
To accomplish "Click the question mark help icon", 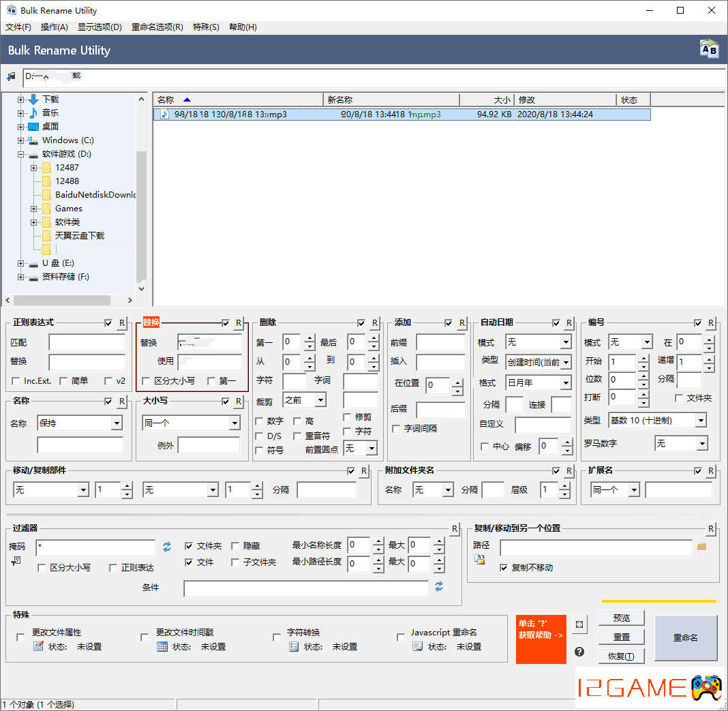I will click(x=579, y=651).
